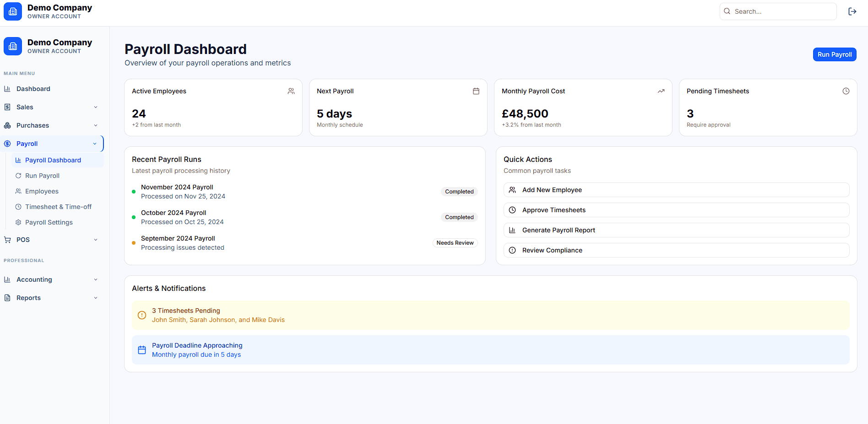Click the sidebar Demo Company building logo
The image size is (868, 424).
13,46
